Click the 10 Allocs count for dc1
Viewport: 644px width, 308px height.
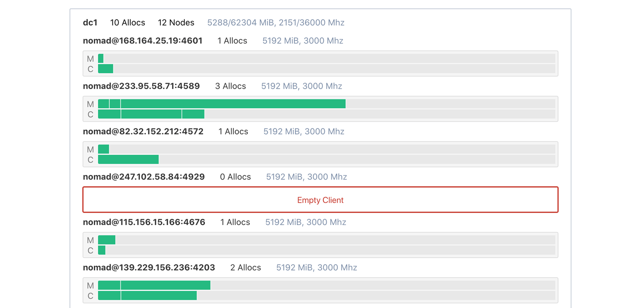(x=127, y=22)
